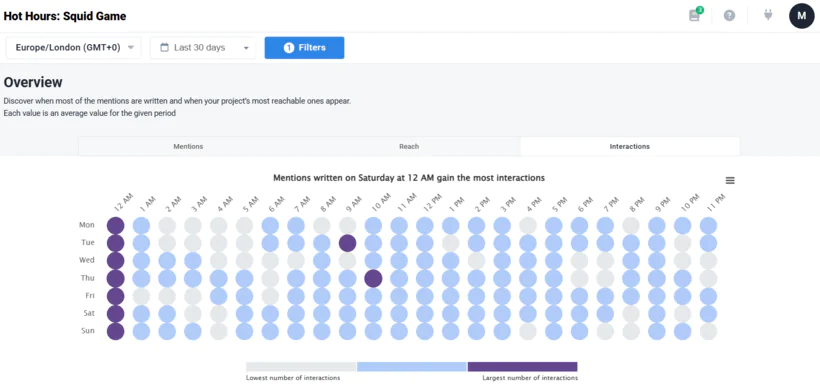Click the grey lowest interactions legend swatch
This screenshot has height=388, width=820.
click(301, 367)
